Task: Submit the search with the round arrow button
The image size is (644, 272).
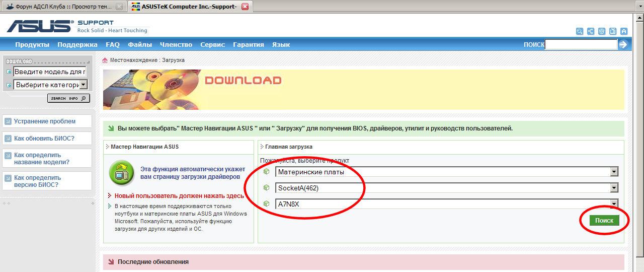Action: click(x=623, y=44)
